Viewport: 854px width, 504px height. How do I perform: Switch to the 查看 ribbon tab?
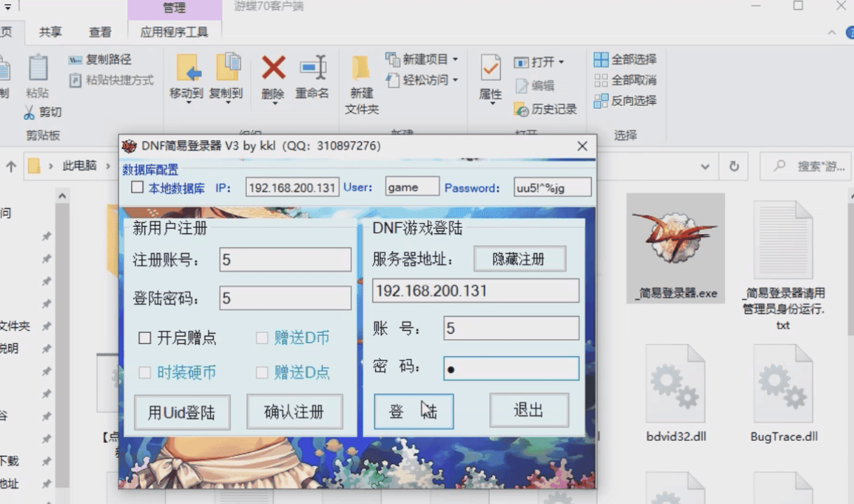(100, 32)
